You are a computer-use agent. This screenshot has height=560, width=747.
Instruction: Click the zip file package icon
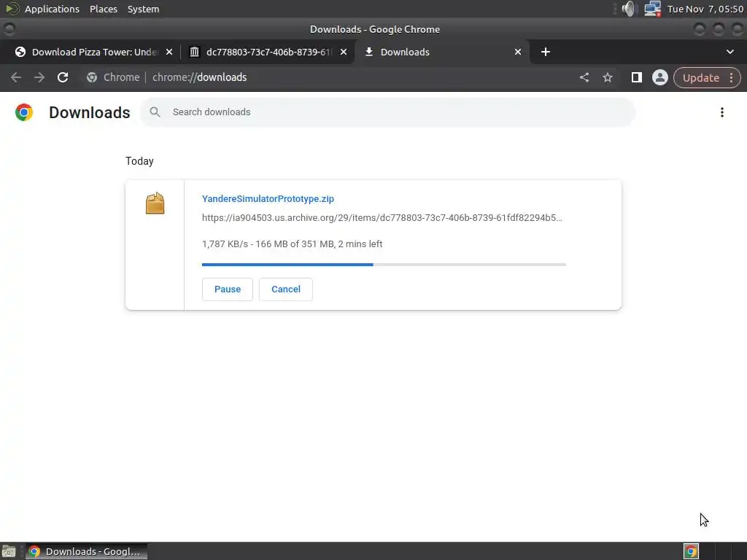155,203
